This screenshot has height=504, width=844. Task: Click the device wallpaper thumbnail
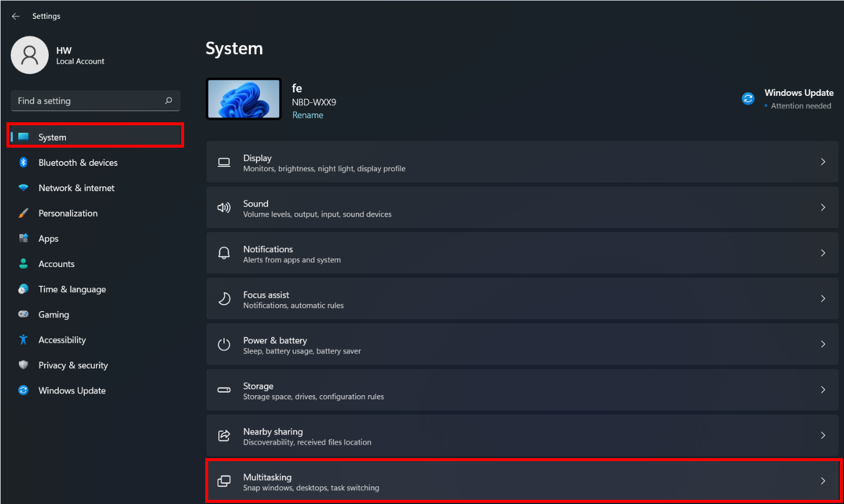pyautogui.click(x=244, y=99)
